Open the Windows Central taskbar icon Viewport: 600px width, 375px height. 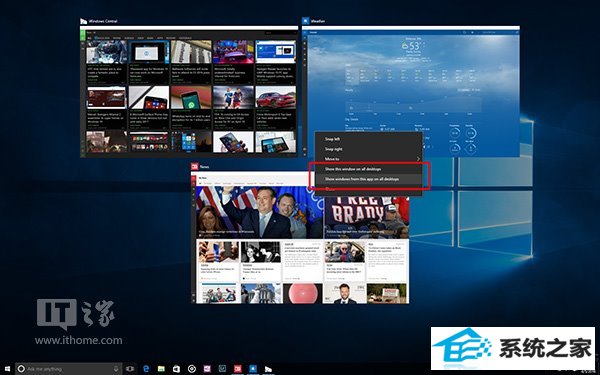[268, 369]
